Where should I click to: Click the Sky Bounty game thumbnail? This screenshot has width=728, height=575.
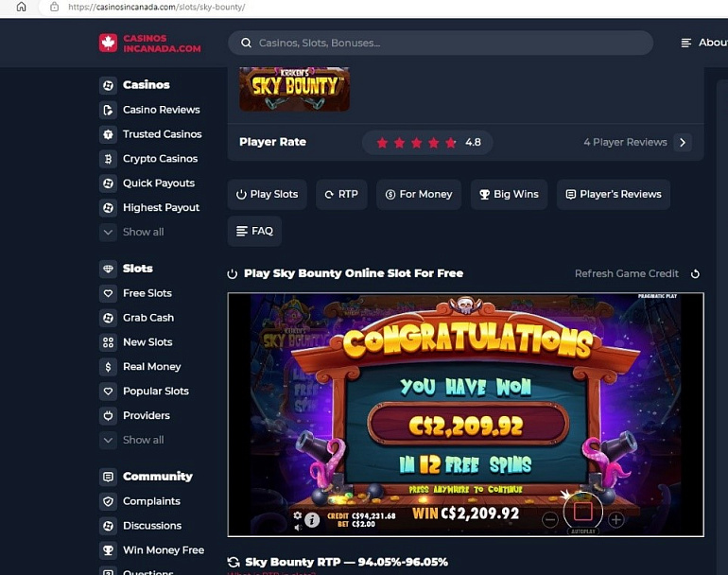(294, 89)
